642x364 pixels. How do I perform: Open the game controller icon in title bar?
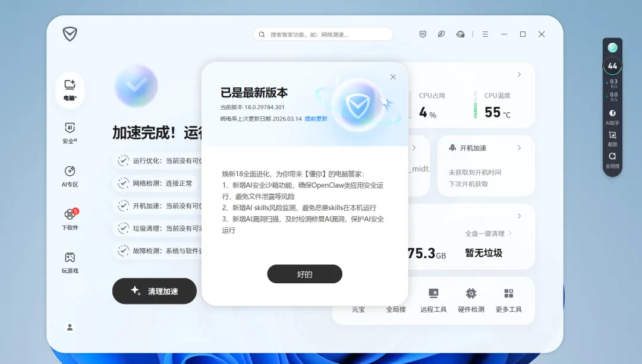click(461, 34)
